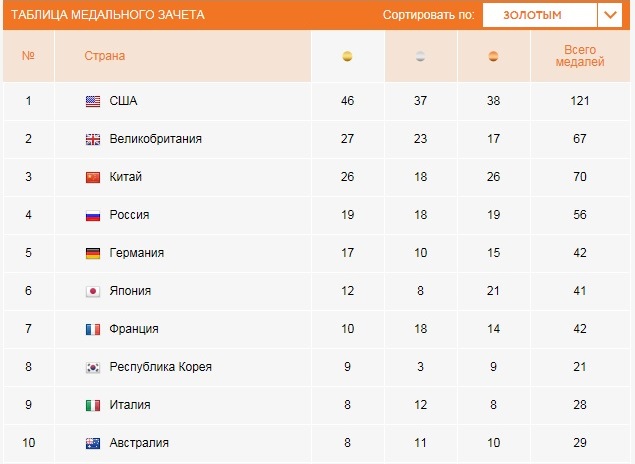This screenshot has width=635, height=464.
Task: Open the Германия country link
Action: [136, 253]
